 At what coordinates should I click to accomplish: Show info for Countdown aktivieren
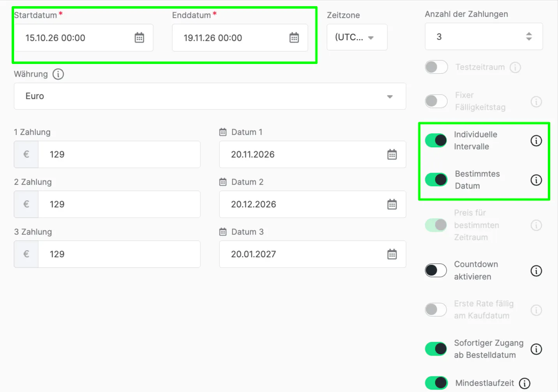click(536, 271)
